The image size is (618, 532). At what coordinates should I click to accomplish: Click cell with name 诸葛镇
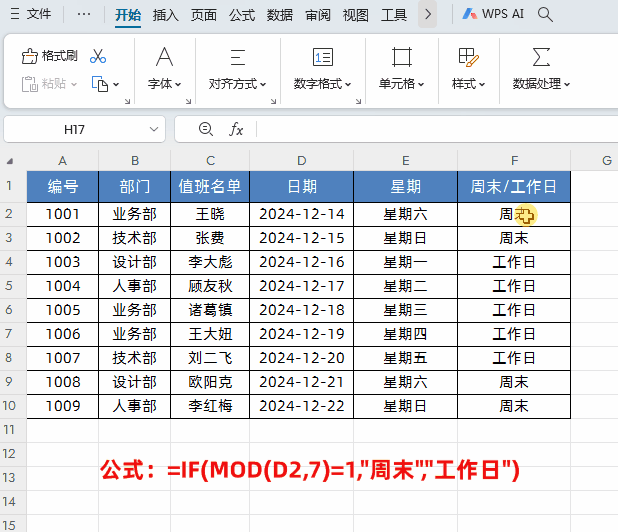click(x=210, y=310)
